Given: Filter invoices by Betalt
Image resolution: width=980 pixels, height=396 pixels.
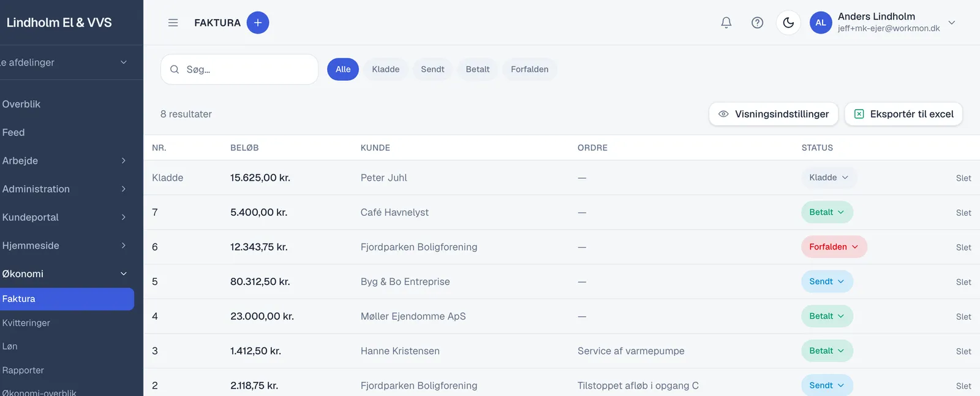Looking at the screenshot, I should pos(478,69).
